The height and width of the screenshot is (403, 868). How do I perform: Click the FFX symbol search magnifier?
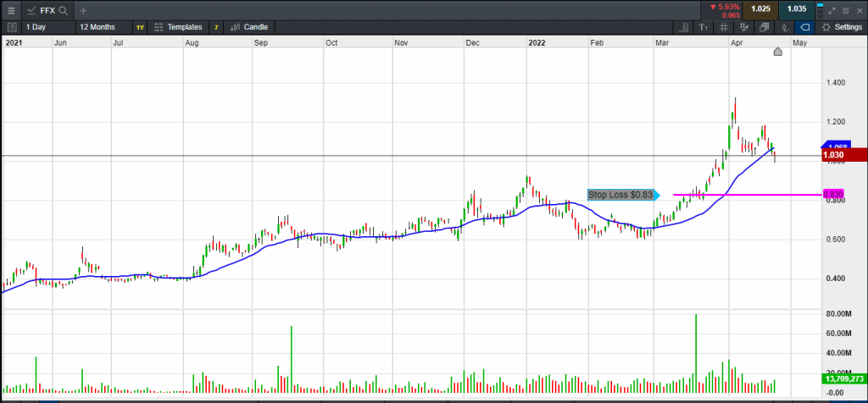click(64, 10)
